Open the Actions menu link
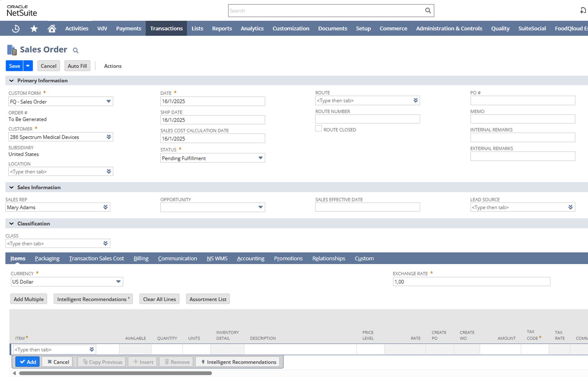 click(113, 66)
